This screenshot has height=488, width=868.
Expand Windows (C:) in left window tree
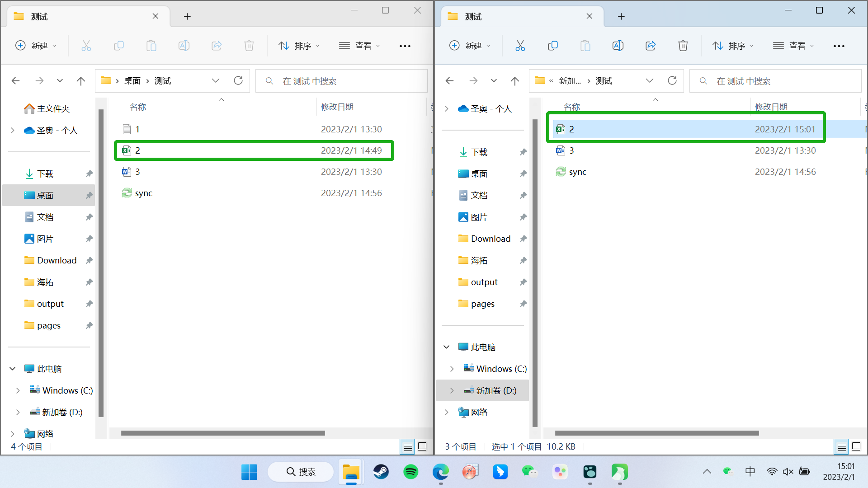[18, 390]
